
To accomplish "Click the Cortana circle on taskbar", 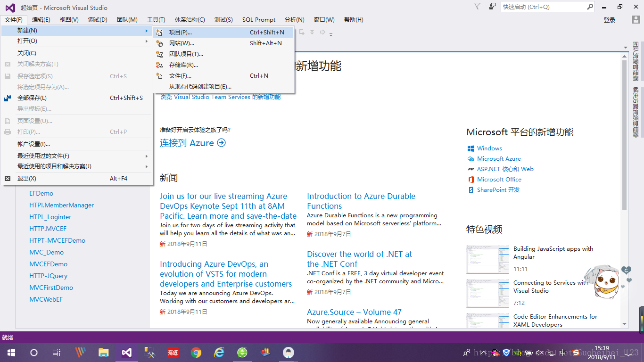I will [34, 353].
